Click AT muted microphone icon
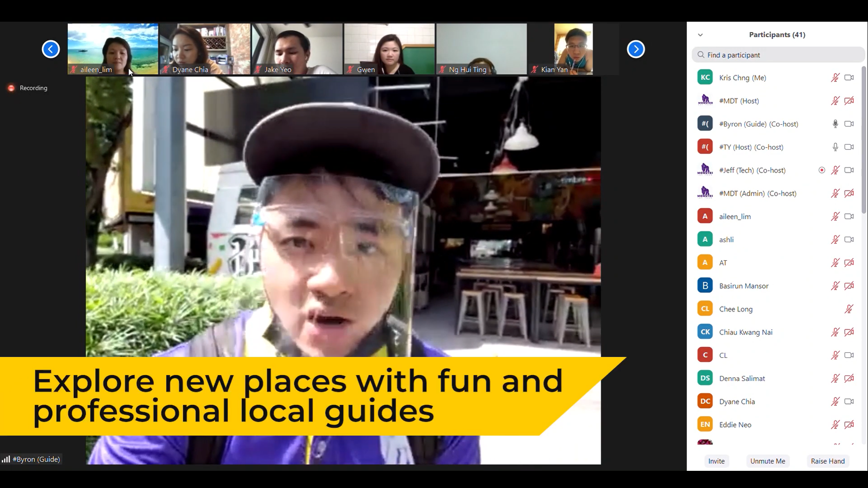Screen dimensions: 868x488 tap(835, 263)
